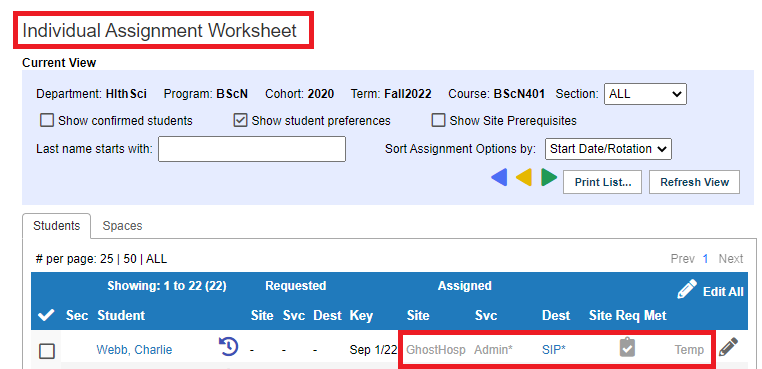This screenshot has height=369, width=762.
Task: Click the Edit All pencil icon
Action: (687, 290)
